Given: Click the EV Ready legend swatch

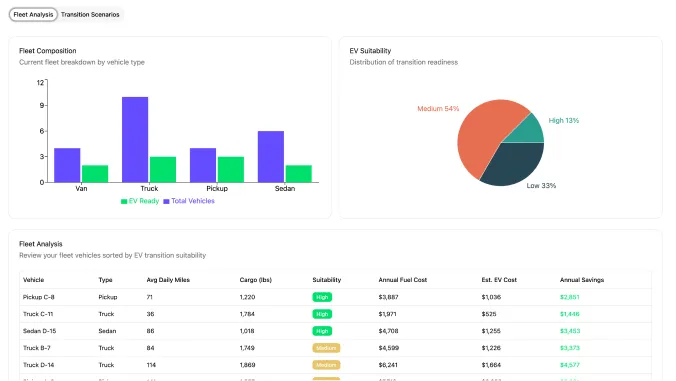Looking at the screenshot, I should [124, 201].
